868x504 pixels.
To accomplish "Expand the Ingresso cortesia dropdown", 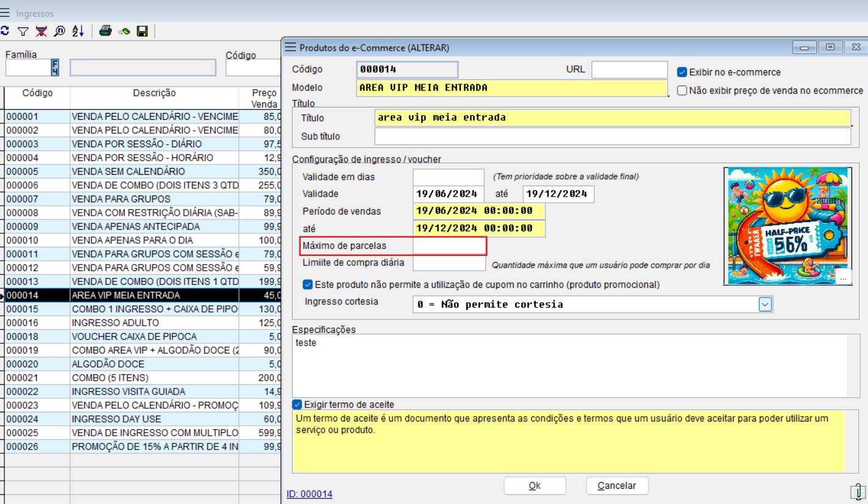I will [765, 304].
